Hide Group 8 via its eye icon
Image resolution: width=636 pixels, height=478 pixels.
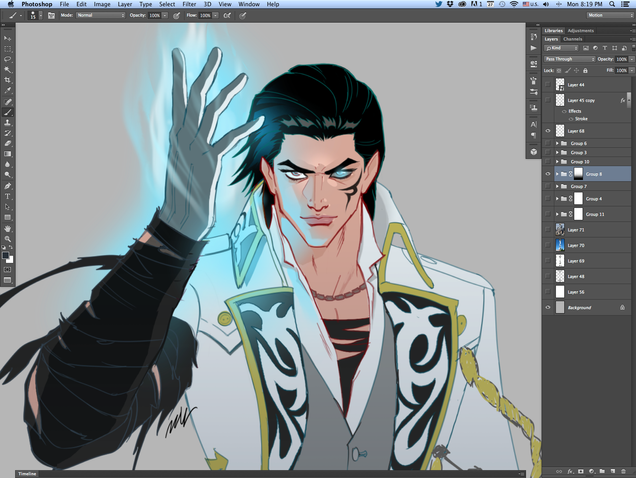(548, 174)
